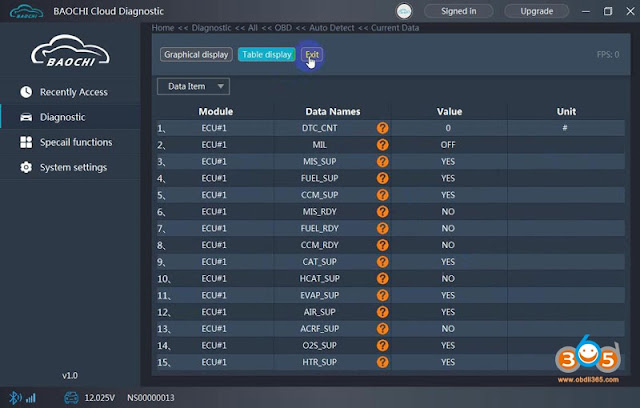Click the O2S_SUP data name

tap(320, 346)
